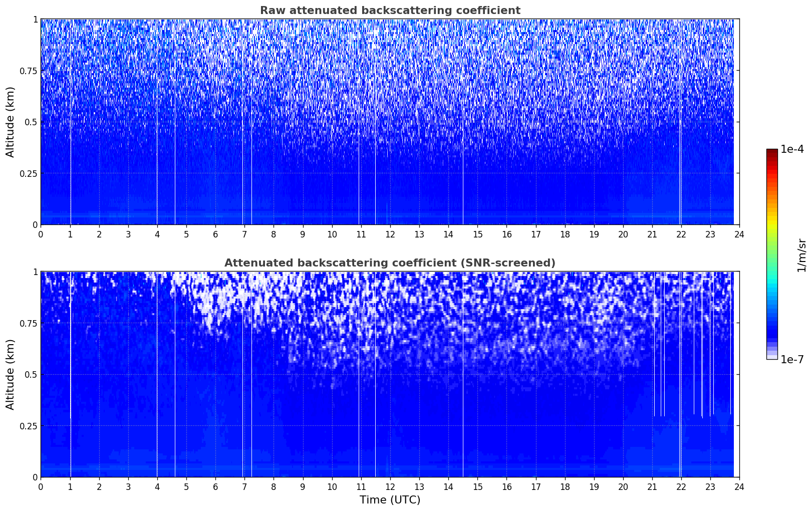The height and width of the screenshot is (511, 812).
Task: Click the bottom plot's 'Altitude (km)' axis label
Action: [x=11, y=374]
